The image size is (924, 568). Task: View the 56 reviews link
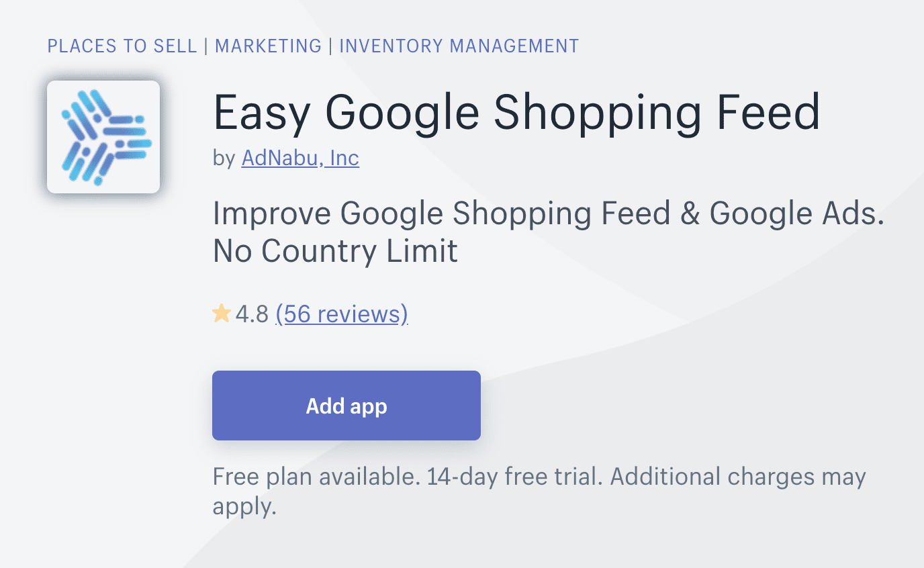341,314
